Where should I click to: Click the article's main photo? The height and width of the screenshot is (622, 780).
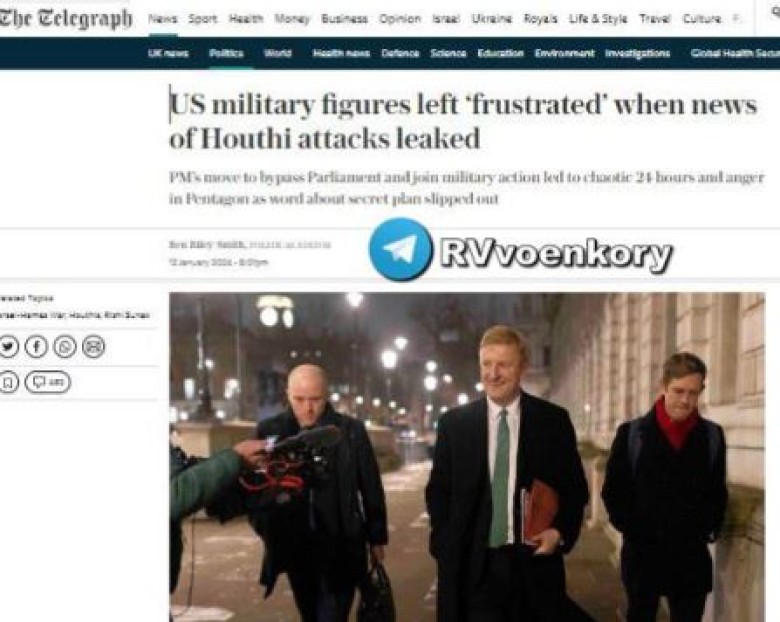[x=467, y=457]
